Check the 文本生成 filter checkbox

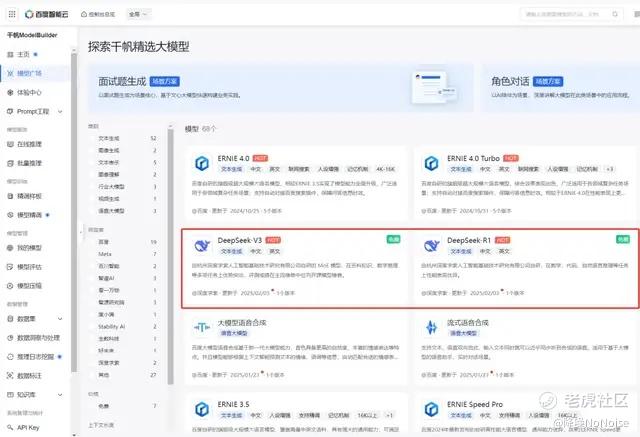93,138
